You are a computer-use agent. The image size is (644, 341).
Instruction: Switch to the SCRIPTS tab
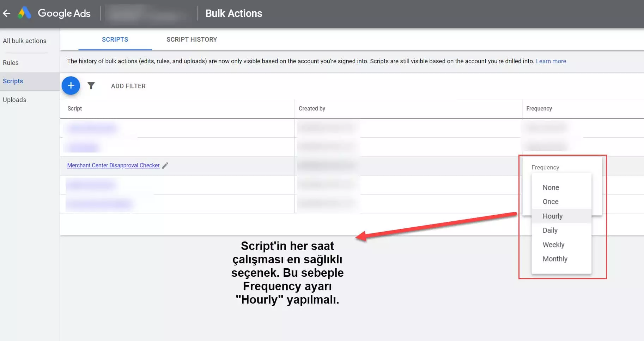[x=115, y=40]
